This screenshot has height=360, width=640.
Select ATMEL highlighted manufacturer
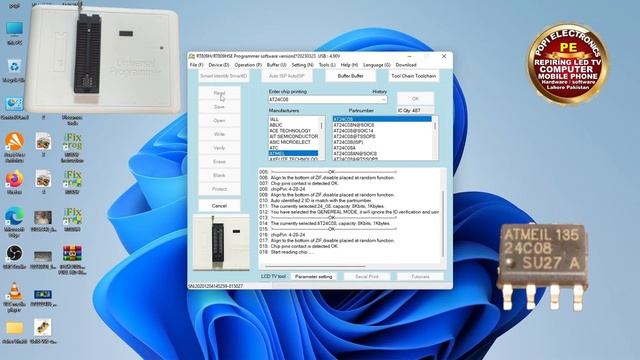293,153
